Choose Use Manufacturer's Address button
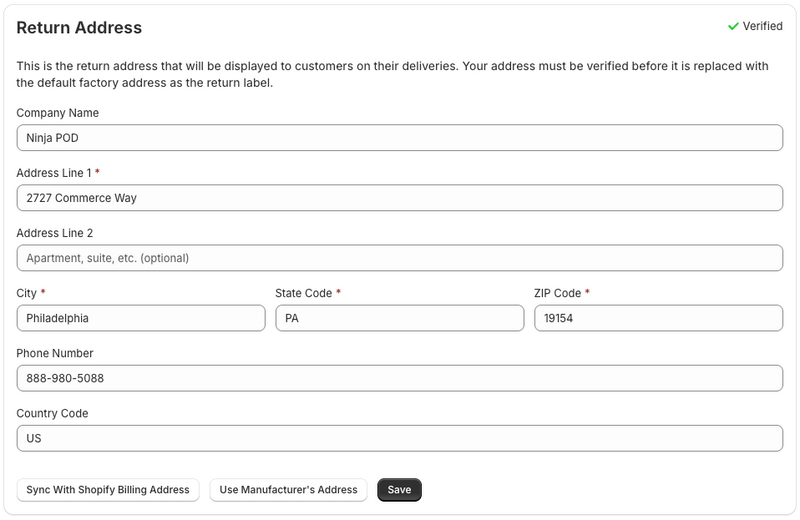Viewport: 800px width, 520px height. point(288,490)
